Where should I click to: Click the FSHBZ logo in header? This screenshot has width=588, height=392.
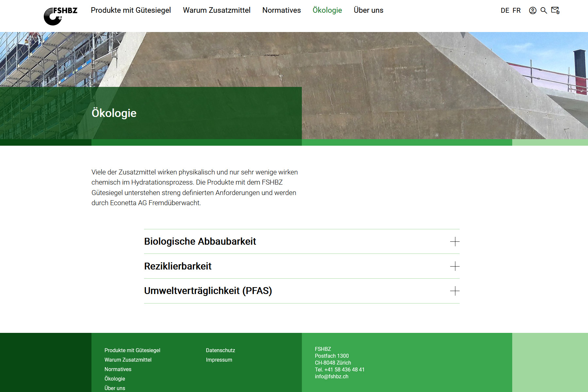(60, 16)
